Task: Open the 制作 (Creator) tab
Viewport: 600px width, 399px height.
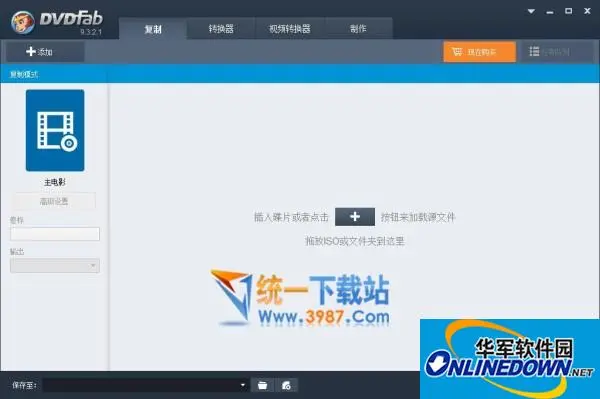Action: pyautogui.click(x=358, y=29)
